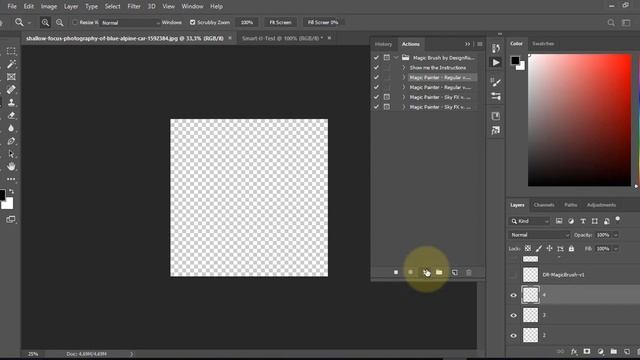Select the Magic Wand tool
The width and height of the screenshot is (640, 360).
(x=11, y=64)
